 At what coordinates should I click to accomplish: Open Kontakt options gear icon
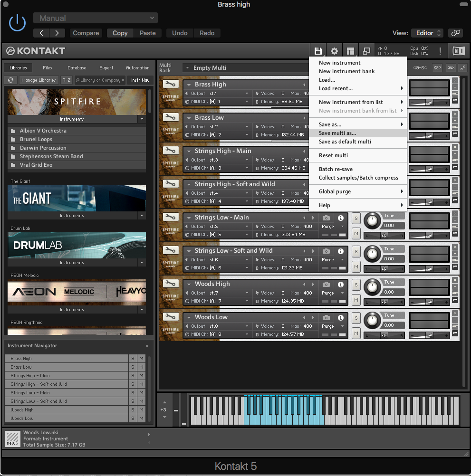pyautogui.click(x=334, y=51)
